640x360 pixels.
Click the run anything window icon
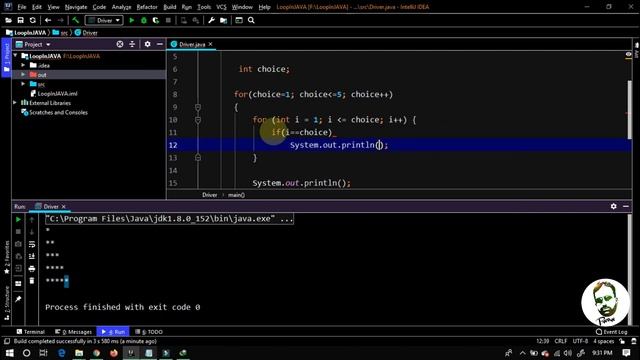[239, 20]
